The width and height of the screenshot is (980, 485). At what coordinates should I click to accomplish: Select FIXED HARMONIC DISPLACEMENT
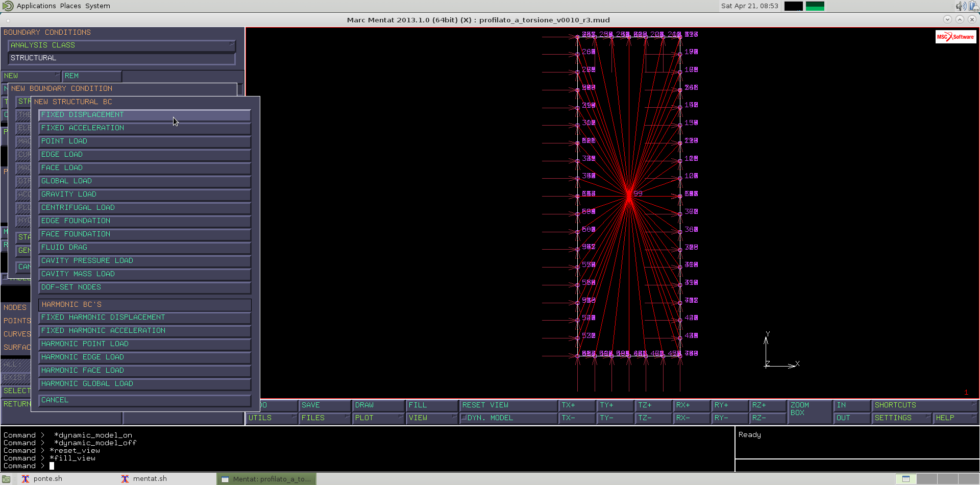pyautogui.click(x=144, y=318)
